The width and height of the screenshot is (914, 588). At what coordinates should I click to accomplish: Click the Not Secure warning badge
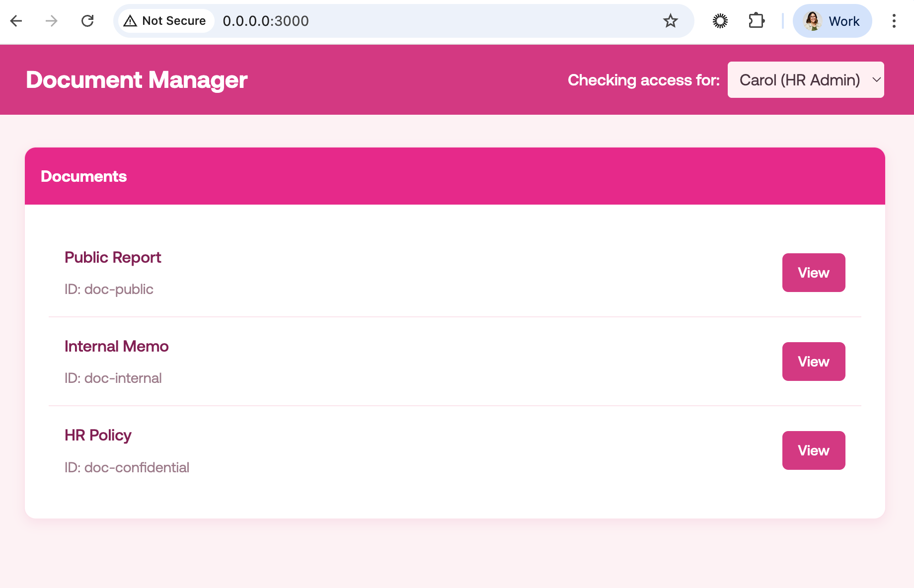click(x=164, y=21)
